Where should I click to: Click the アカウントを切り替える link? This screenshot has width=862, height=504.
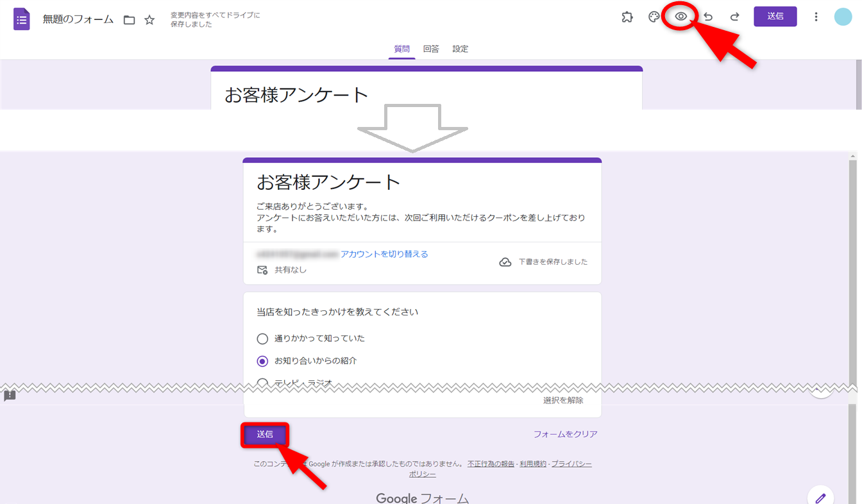384,254
